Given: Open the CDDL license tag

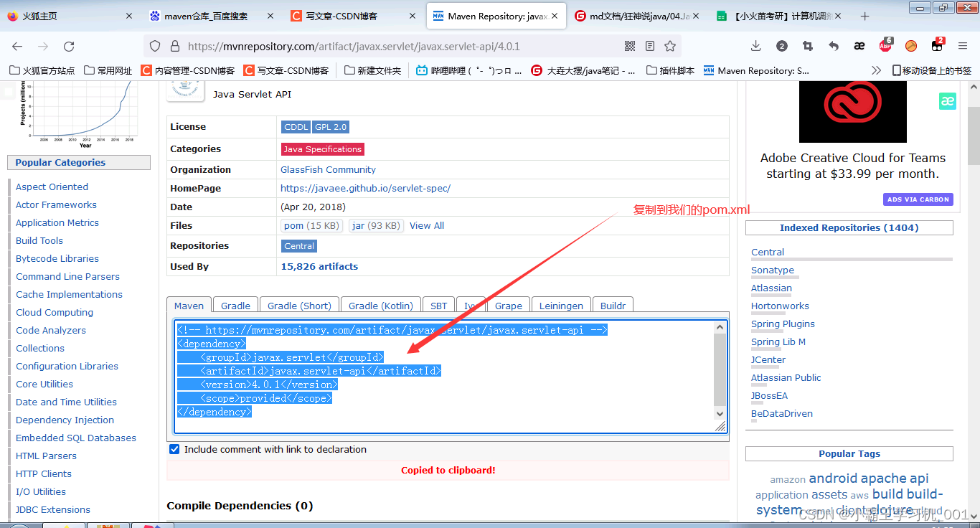Looking at the screenshot, I should tap(296, 127).
